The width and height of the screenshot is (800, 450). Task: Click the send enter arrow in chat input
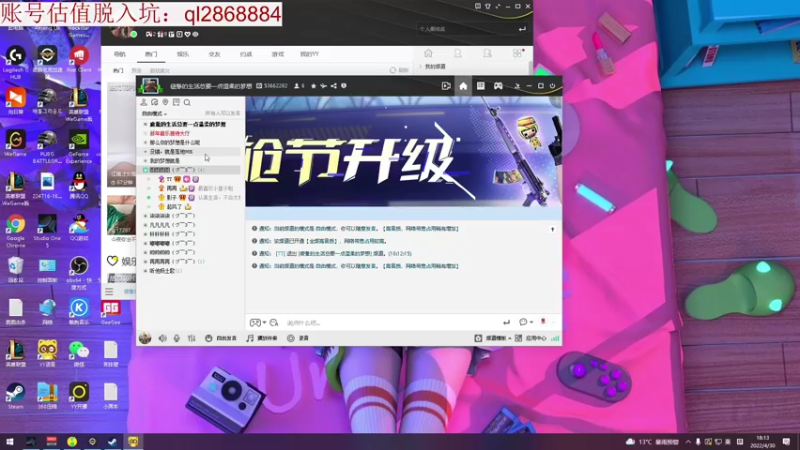tap(506, 322)
